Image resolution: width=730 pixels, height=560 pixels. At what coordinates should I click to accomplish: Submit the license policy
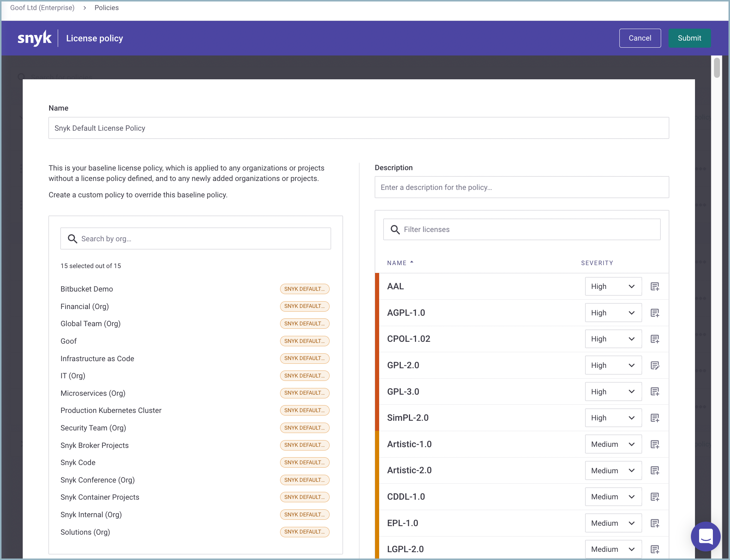point(689,38)
